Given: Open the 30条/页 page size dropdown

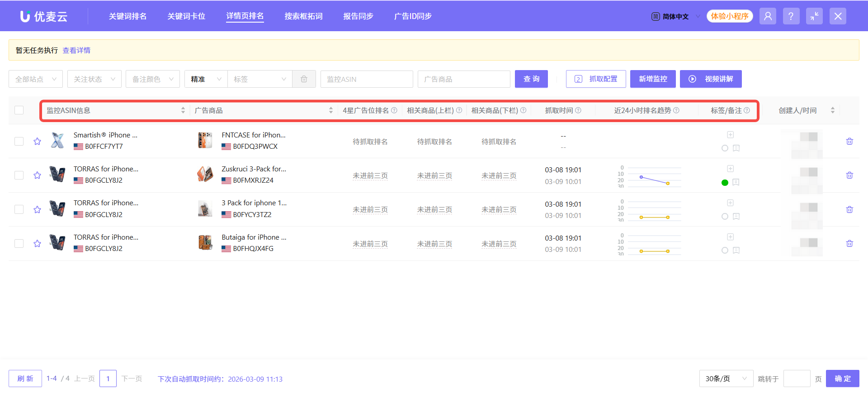Looking at the screenshot, I should click(726, 378).
